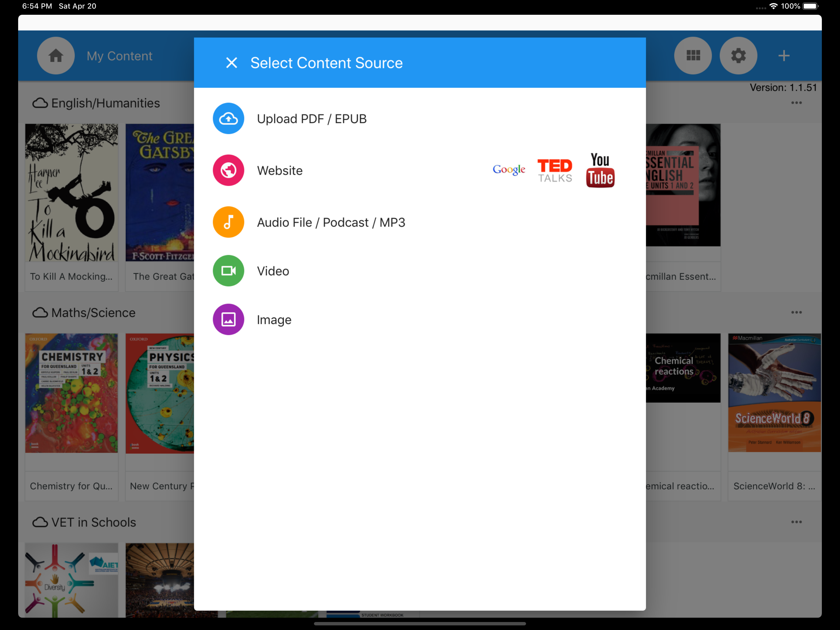This screenshot has width=840, height=630.
Task: Click the Upload PDF / EPUB cloud icon
Action: point(228,118)
